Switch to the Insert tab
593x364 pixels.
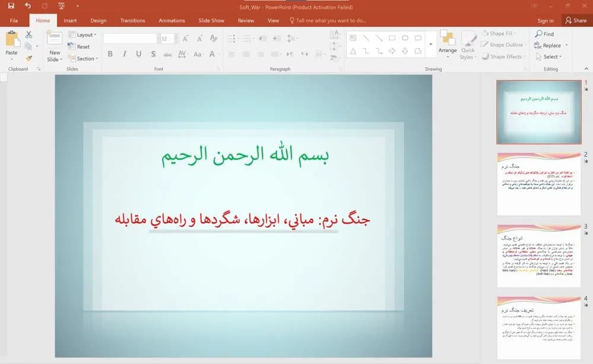tap(71, 20)
